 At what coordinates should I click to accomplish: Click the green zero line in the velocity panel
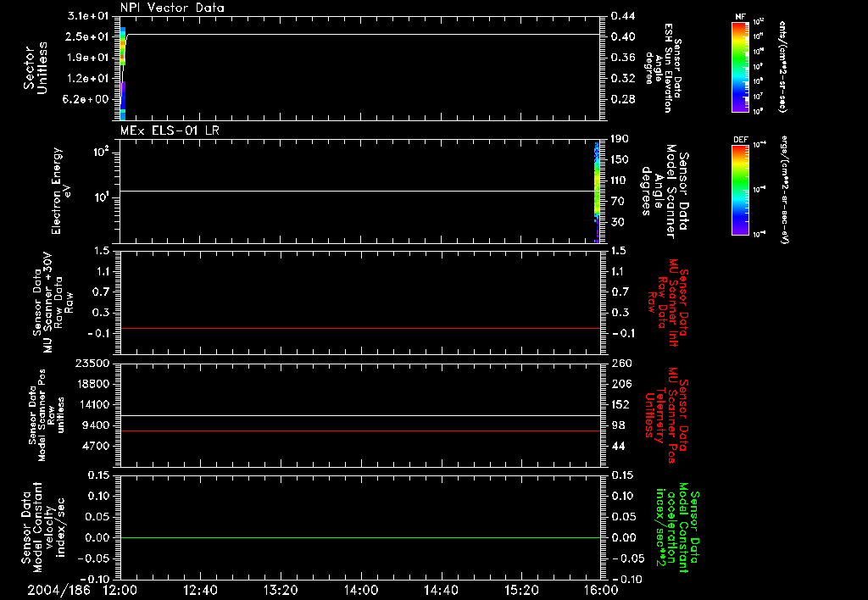[359, 537]
